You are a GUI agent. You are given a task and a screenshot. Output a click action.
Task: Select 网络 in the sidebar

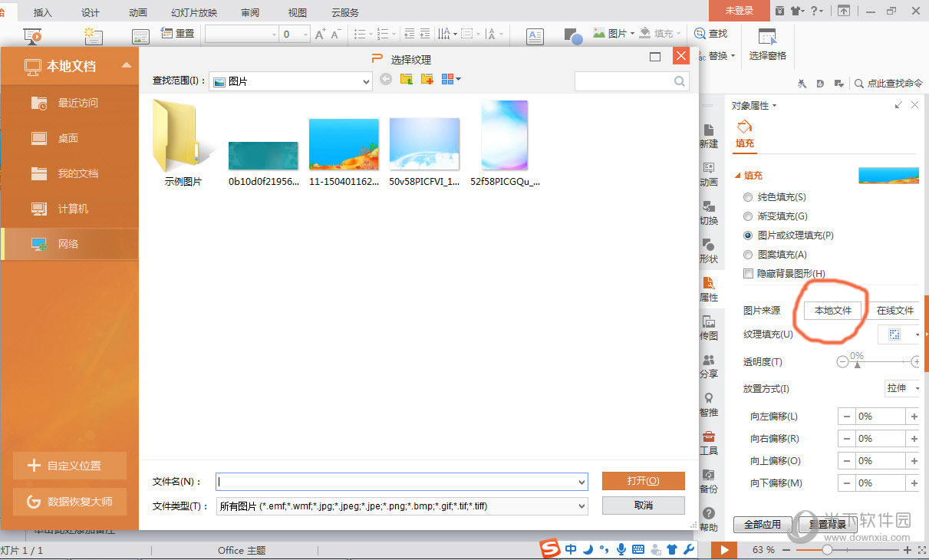(70, 244)
